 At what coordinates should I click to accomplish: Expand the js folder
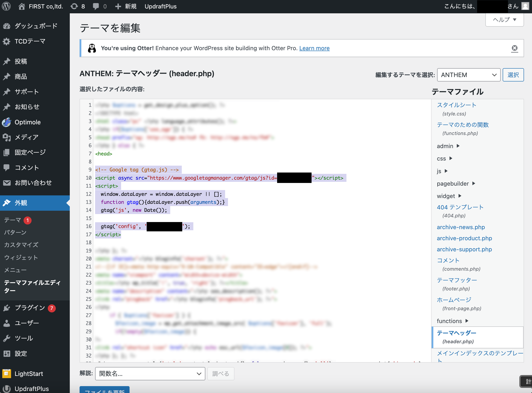[x=442, y=171]
